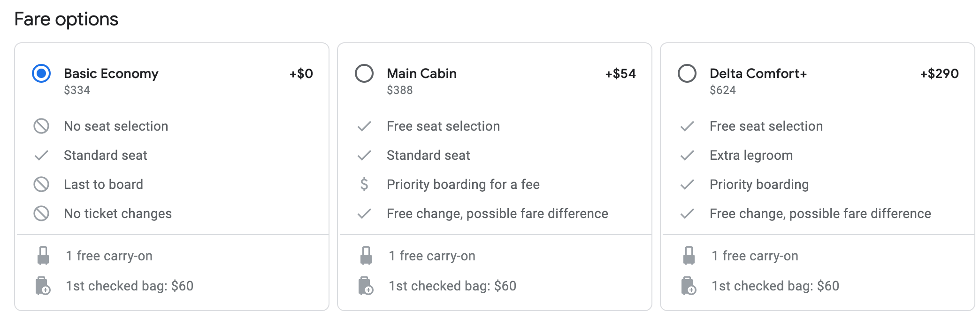The width and height of the screenshot is (980, 313).
Task: Click Main Cabin Free seat selection checkmark
Action: pyautogui.click(x=364, y=126)
